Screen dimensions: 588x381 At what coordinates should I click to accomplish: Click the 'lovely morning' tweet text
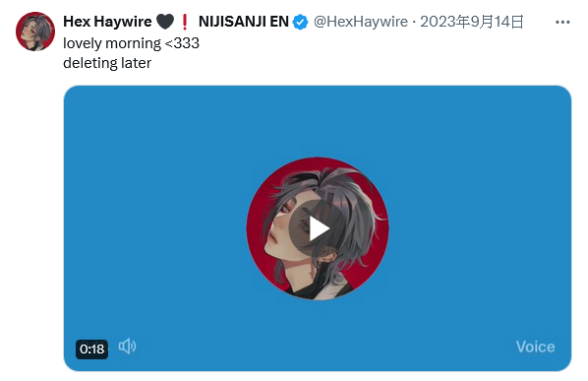point(112,43)
